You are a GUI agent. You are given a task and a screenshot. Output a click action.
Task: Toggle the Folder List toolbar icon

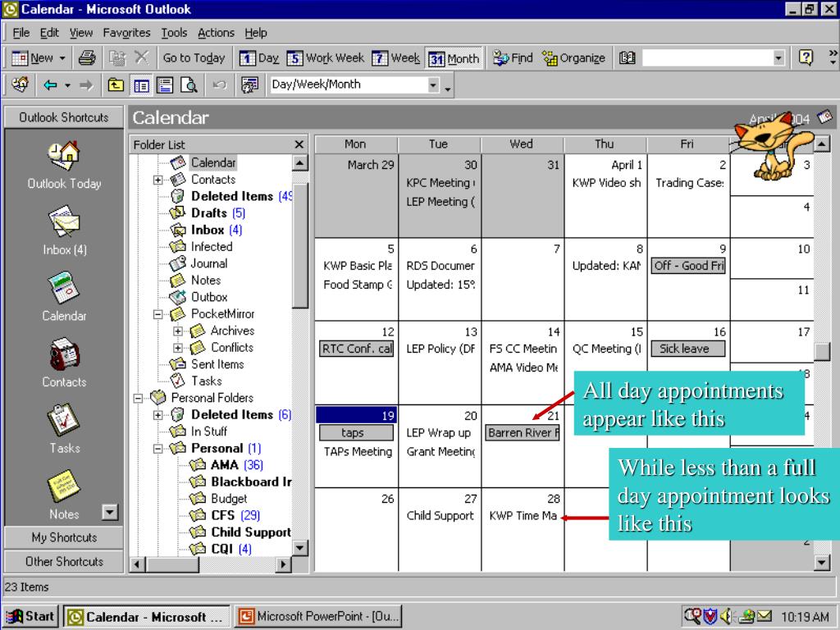coord(141,85)
